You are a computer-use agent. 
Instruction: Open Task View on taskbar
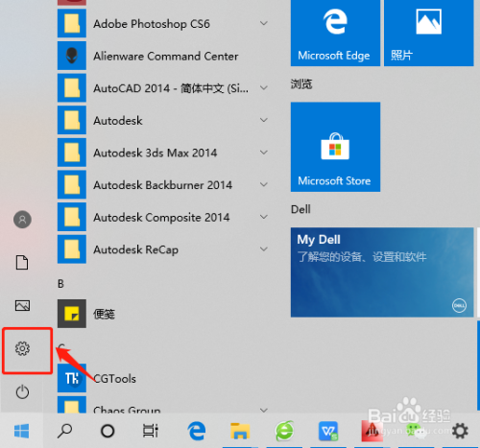pos(151,431)
